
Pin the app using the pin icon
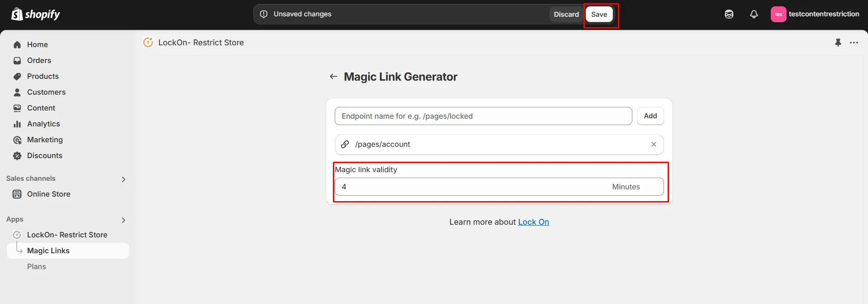click(x=838, y=43)
